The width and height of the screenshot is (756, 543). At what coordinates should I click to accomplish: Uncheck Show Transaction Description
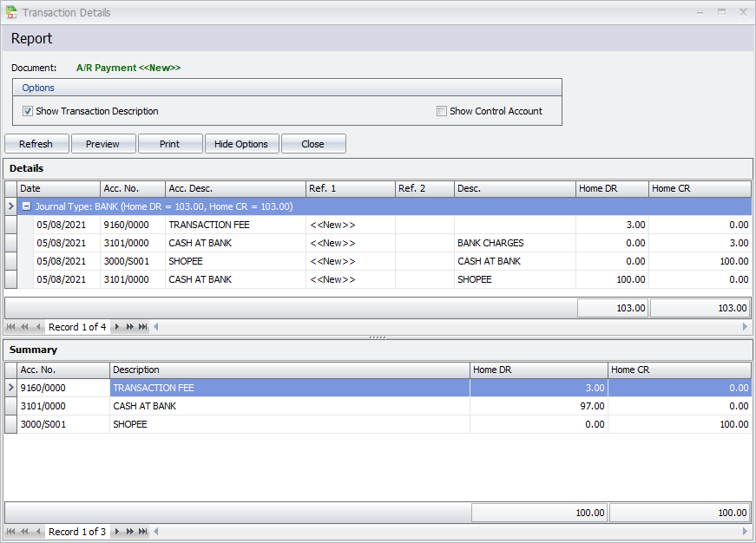click(28, 111)
